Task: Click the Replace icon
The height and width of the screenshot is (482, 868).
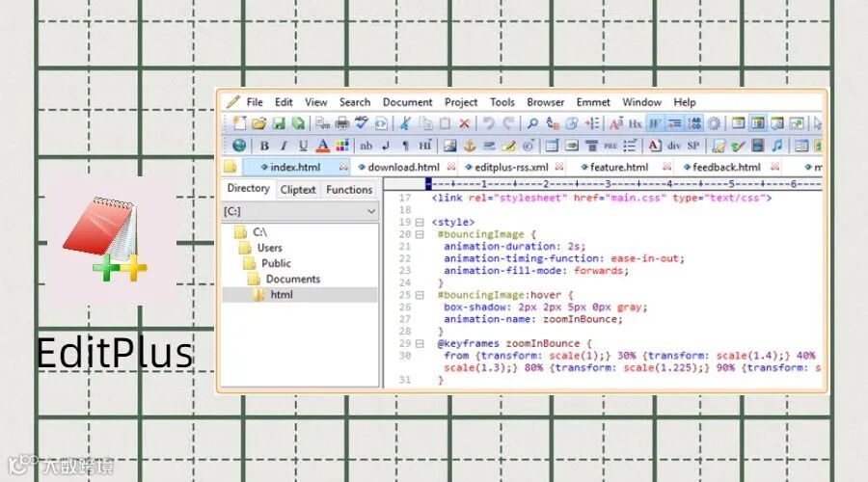Action: click(x=553, y=122)
